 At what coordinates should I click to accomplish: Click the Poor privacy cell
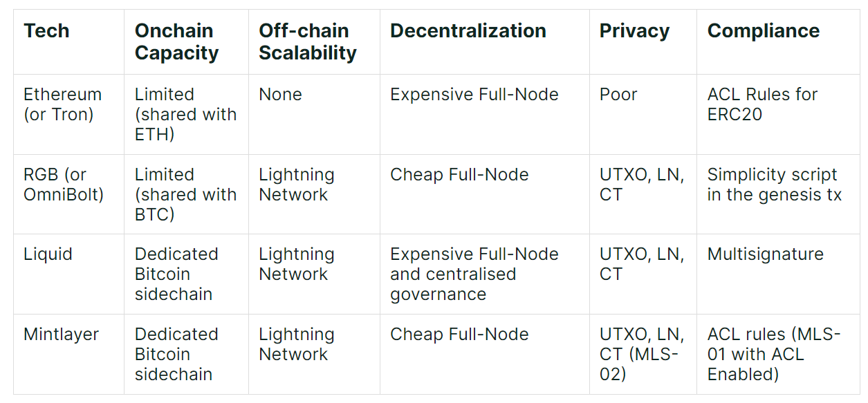click(618, 95)
